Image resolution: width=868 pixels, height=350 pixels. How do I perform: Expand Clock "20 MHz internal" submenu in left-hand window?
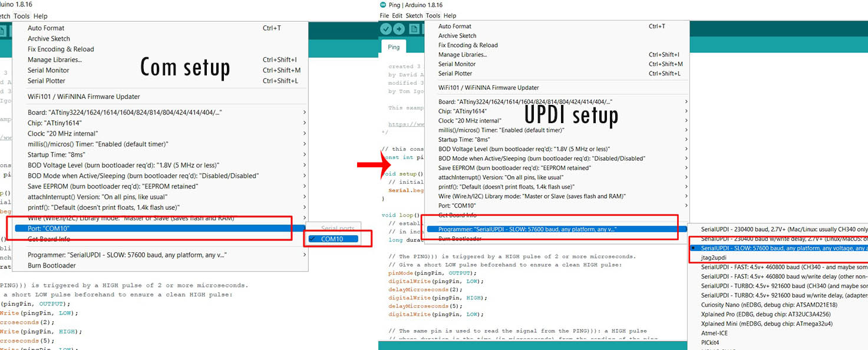pyautogui.click(x=160, y=133)
